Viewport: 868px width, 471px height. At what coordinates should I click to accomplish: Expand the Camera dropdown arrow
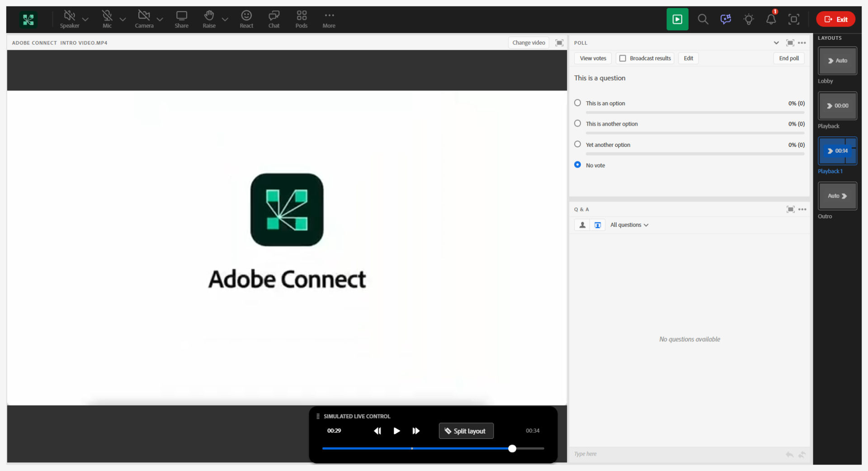click(160, 19)
